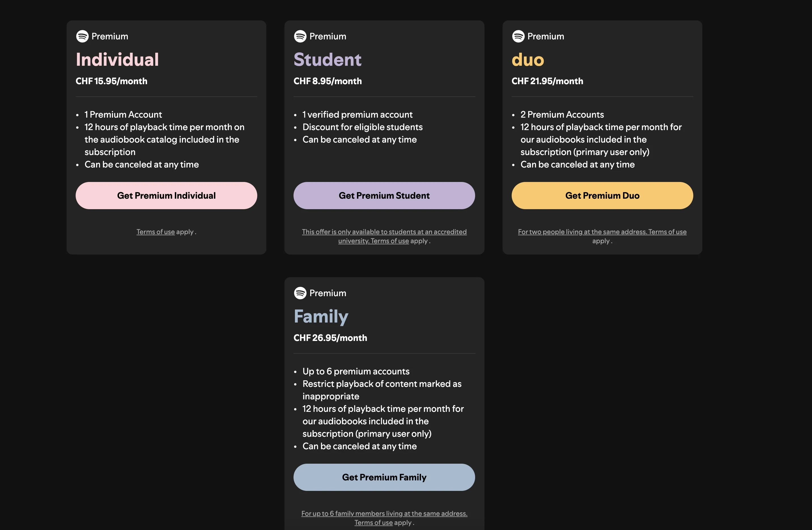Open Terms of use under the Individual plan

click(x=156, y=232)
